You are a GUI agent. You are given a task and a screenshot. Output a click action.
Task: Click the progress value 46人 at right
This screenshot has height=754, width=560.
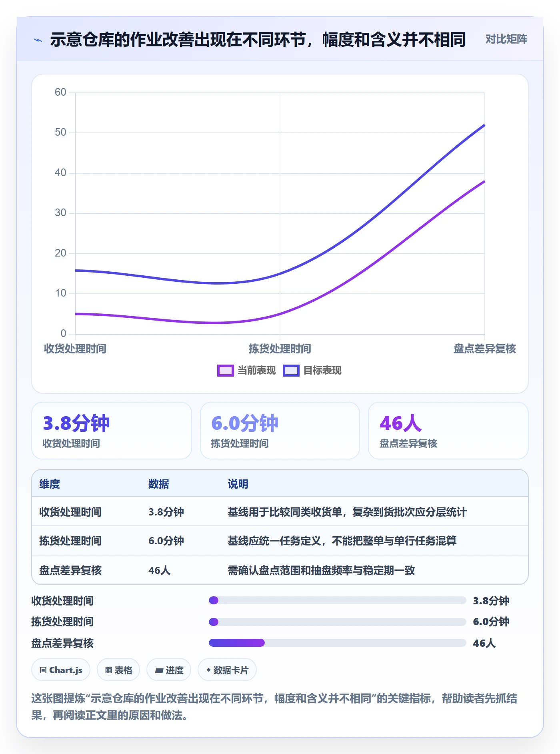click(484, 643)
